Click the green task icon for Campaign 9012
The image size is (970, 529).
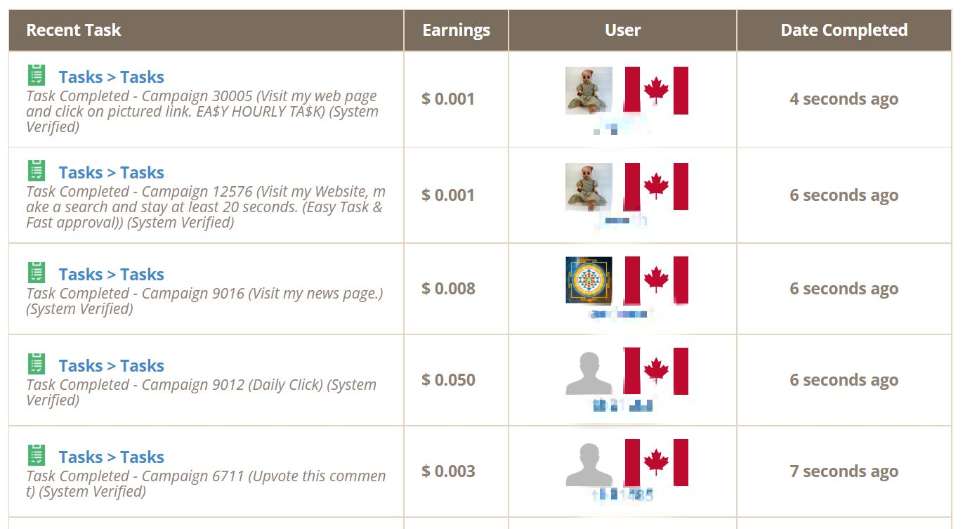pos(36,364)
